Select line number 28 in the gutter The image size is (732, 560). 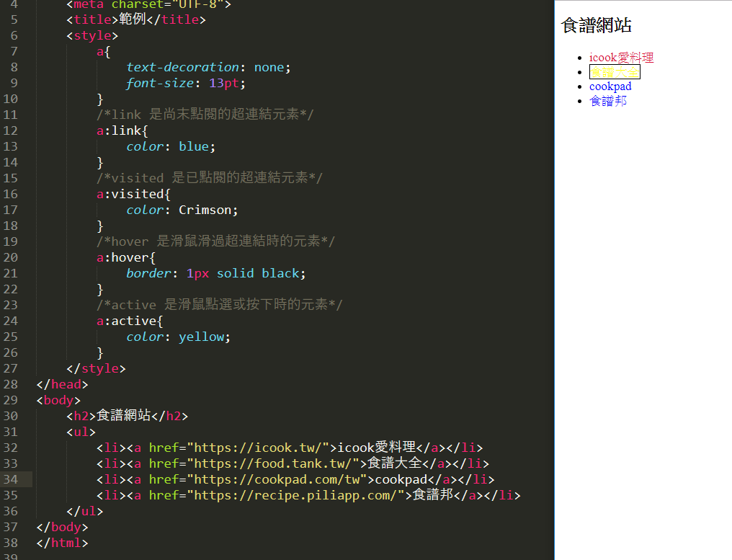click(11, 384)
